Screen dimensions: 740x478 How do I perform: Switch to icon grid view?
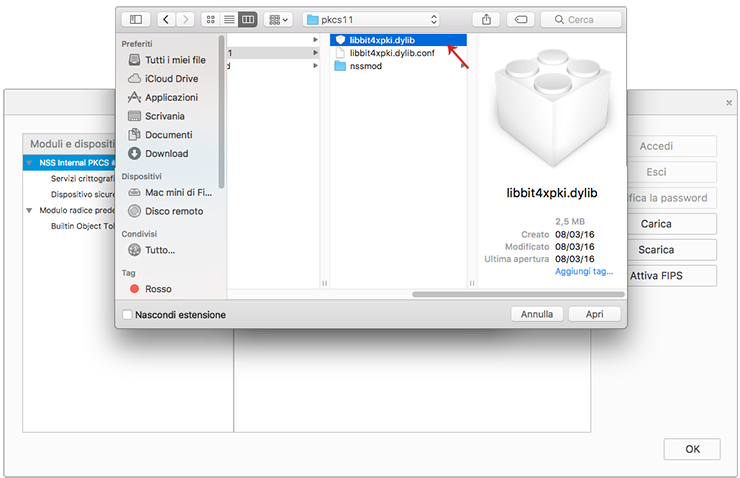click(x=210, y=19)
